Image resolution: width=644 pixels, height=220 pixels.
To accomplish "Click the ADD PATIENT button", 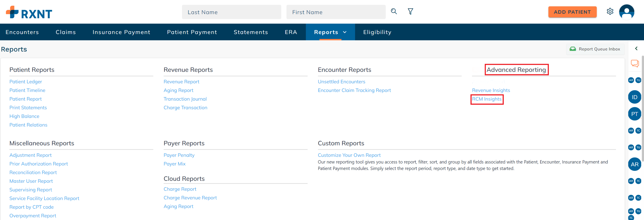I will click(x=573, y=12).
